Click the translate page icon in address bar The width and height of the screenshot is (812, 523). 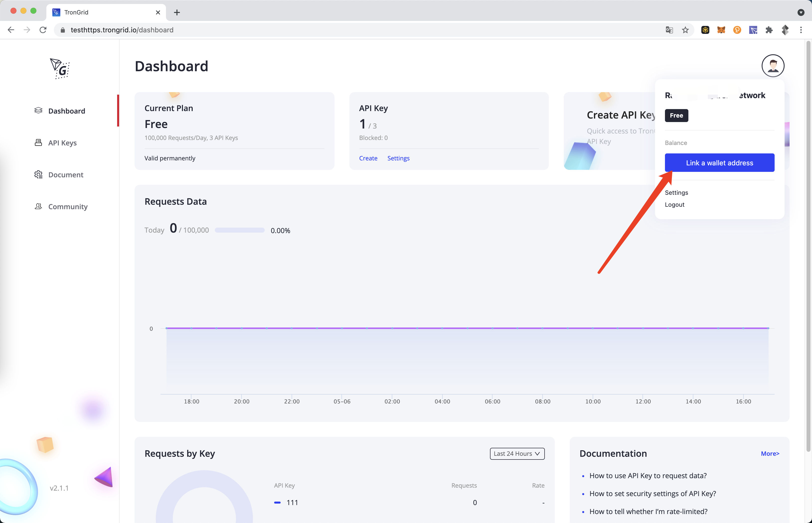tap(669, 30)
